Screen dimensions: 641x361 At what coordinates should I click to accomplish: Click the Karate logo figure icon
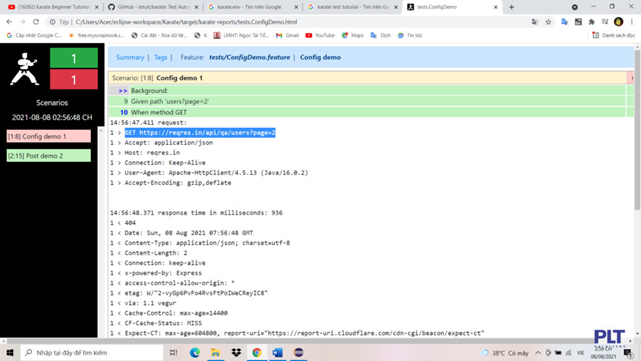[x=25, y=69]
